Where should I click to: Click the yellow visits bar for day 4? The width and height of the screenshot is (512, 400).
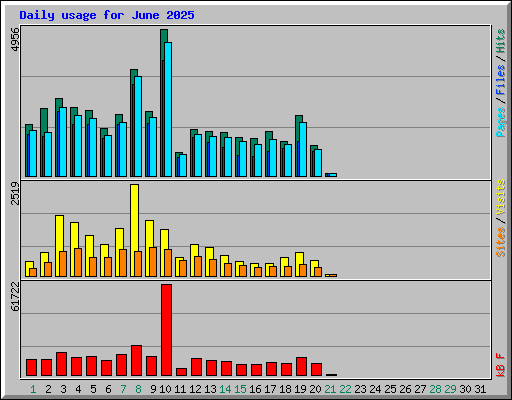74,249
